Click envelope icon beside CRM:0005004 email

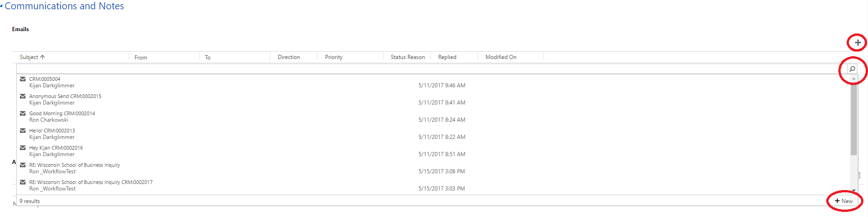23,79
